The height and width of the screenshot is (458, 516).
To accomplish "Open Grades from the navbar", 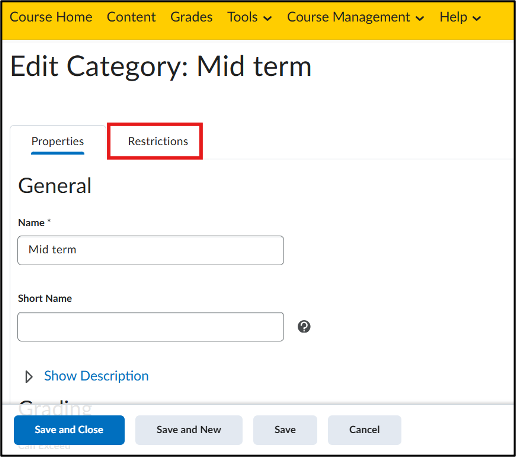I will [191, 17].
